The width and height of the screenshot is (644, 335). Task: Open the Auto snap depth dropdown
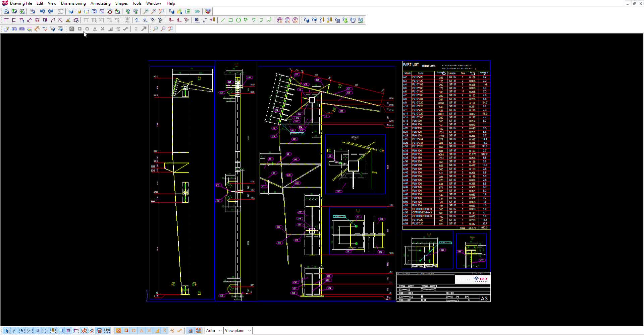[x=214, y=331]
